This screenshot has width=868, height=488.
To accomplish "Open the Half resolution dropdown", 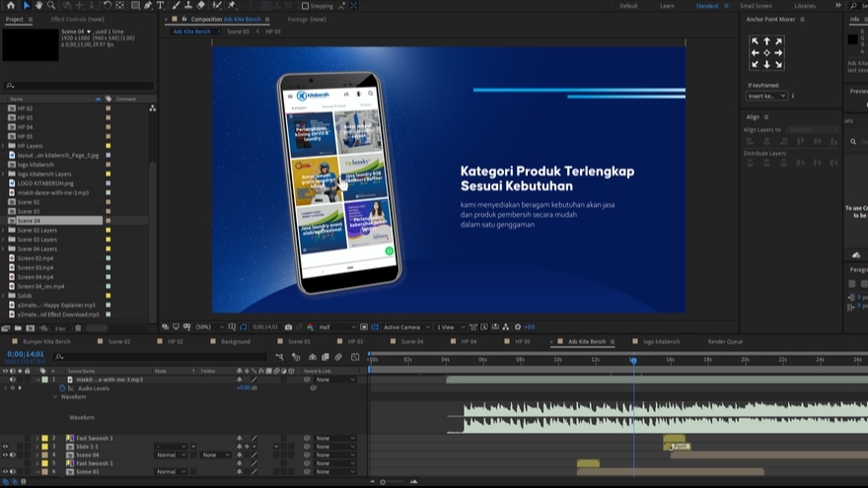I will coord(336,327).
